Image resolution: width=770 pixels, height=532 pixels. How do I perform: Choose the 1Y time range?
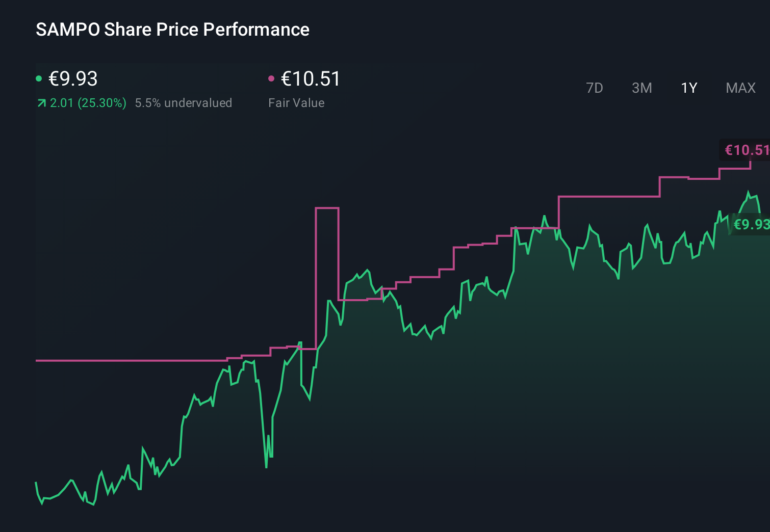coord(689,88)
